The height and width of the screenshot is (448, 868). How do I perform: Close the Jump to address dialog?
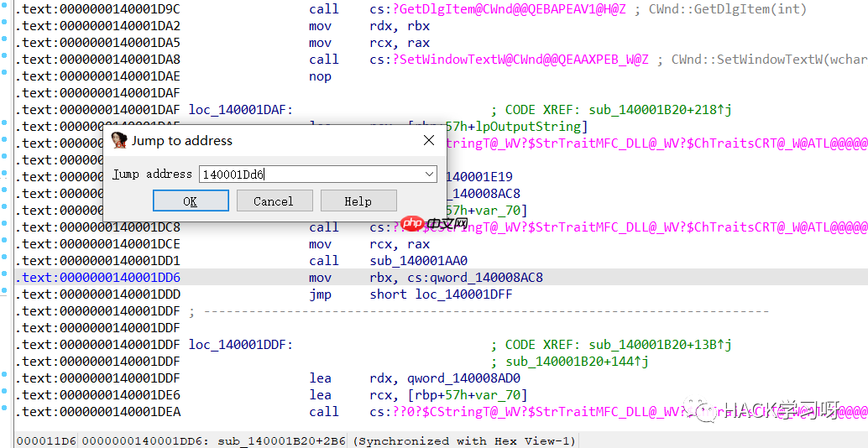pos(428,140)
